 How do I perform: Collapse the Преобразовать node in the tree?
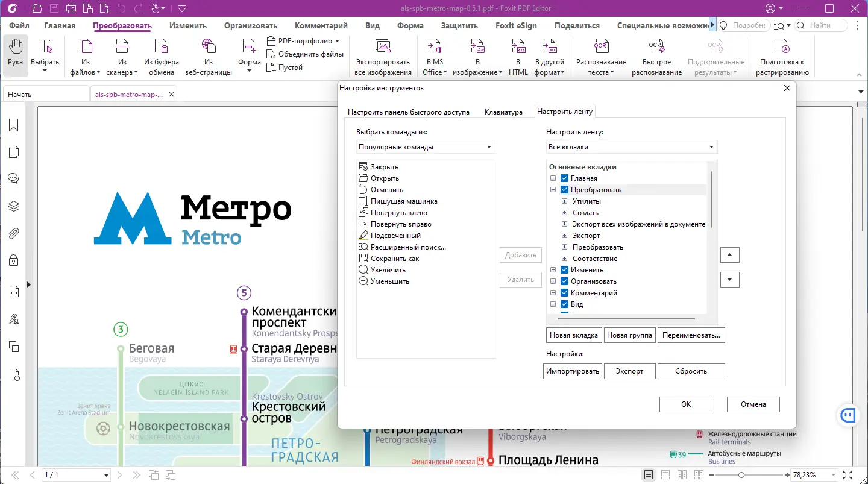(x=553, y=190)
